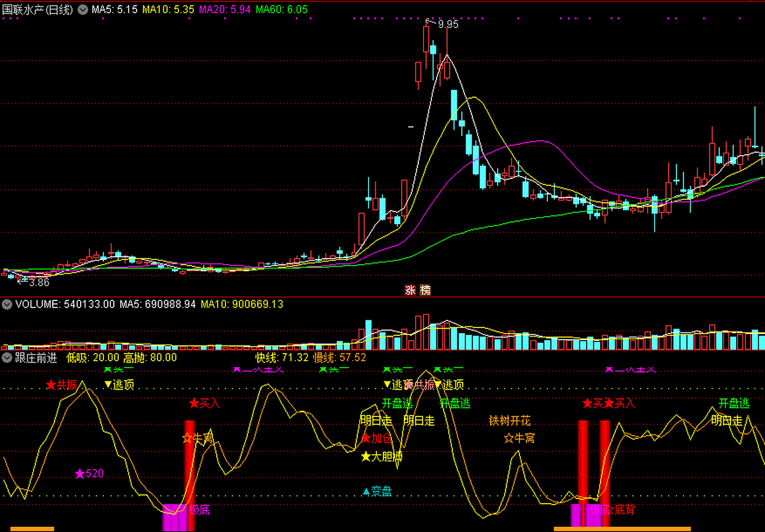This screenshot has height=532, width=765.
Task: Click the magenta MA20: 5.94 label
Action: 225,10
